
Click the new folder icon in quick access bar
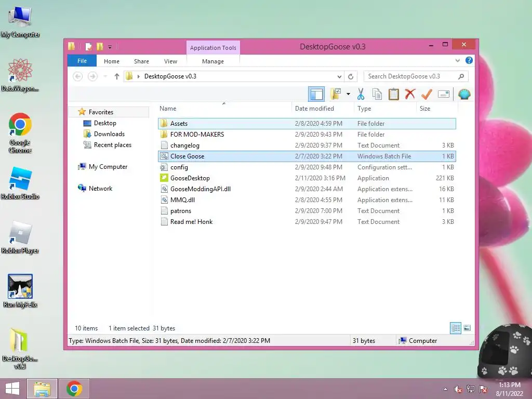click(99, 46)
